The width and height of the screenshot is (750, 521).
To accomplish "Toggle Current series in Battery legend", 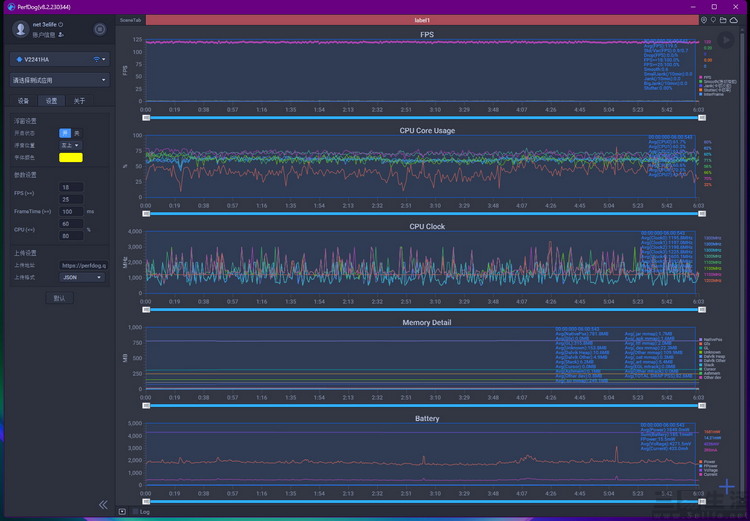I will pos(708,475).
